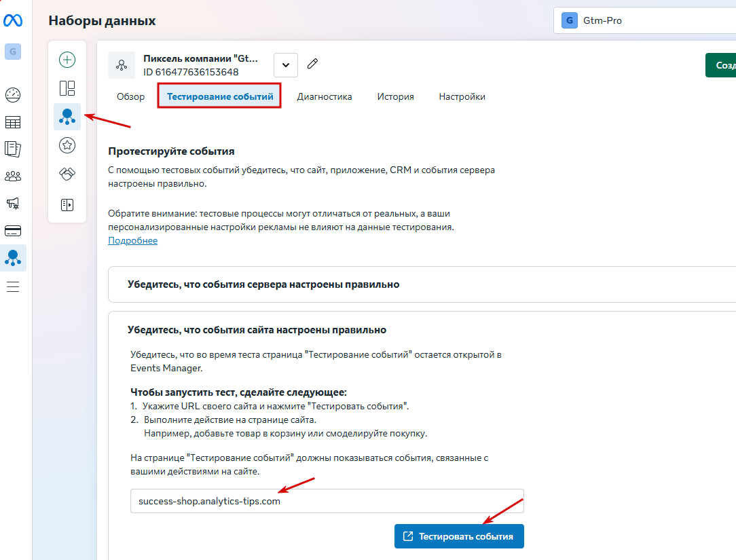
Task: Click the green Создать button
Action: [720, 65]
